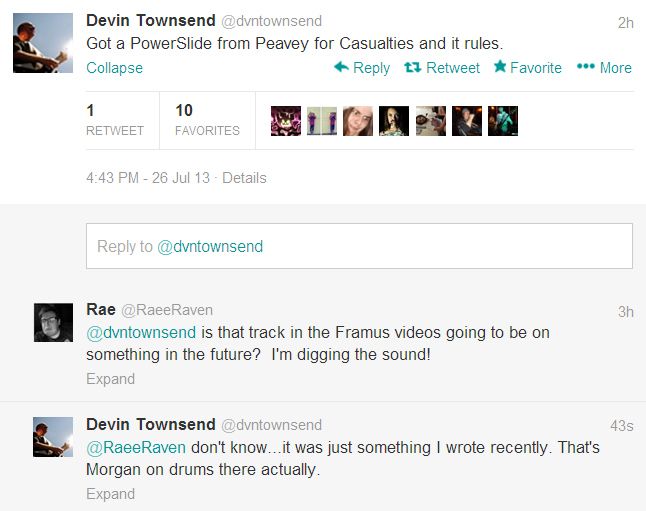Click the last favoriter avatar with guitarist

(x=503, y=121)
